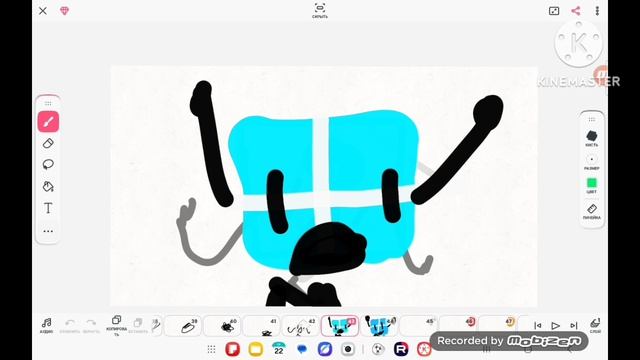Jump to the previous frame

point(538,325)
